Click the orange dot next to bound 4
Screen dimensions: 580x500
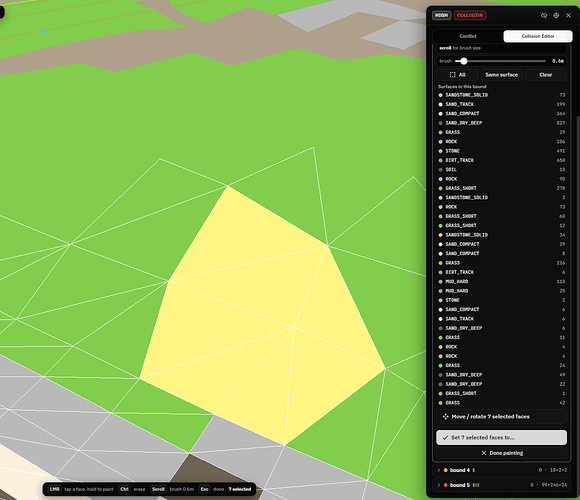(x=445, y=470)
